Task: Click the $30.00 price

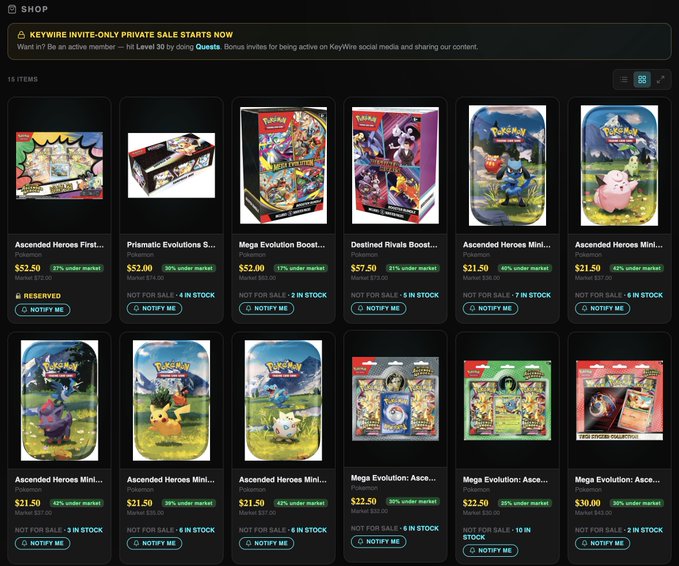Action: [588, 503]
